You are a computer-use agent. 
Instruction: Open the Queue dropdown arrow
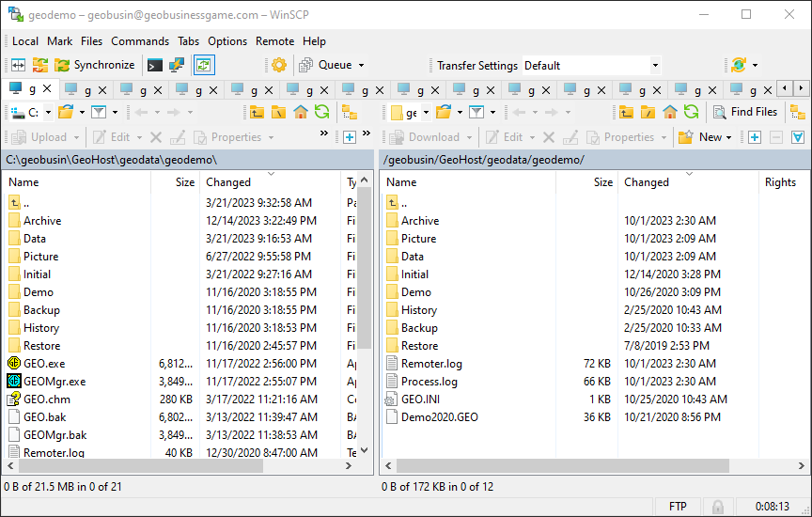362,66
